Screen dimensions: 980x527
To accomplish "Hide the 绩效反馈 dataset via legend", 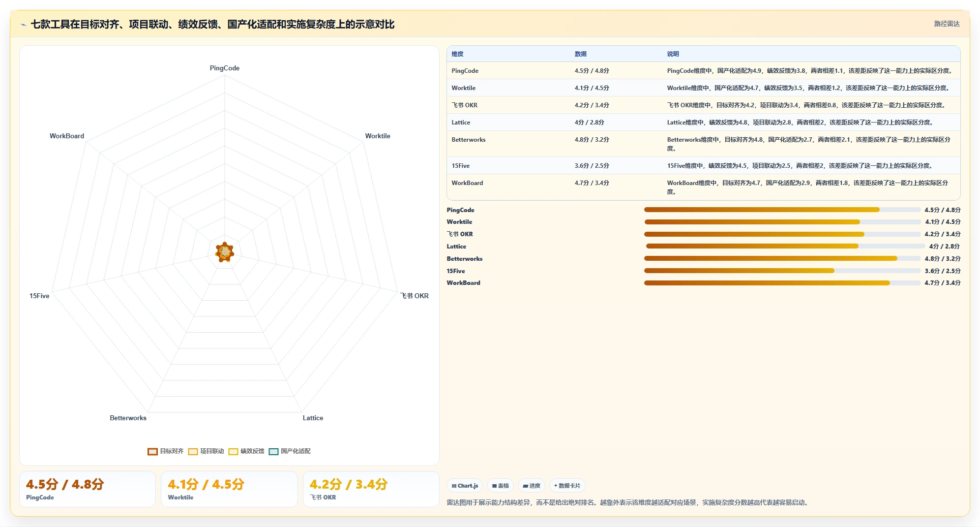I will (x=246, y=451).
